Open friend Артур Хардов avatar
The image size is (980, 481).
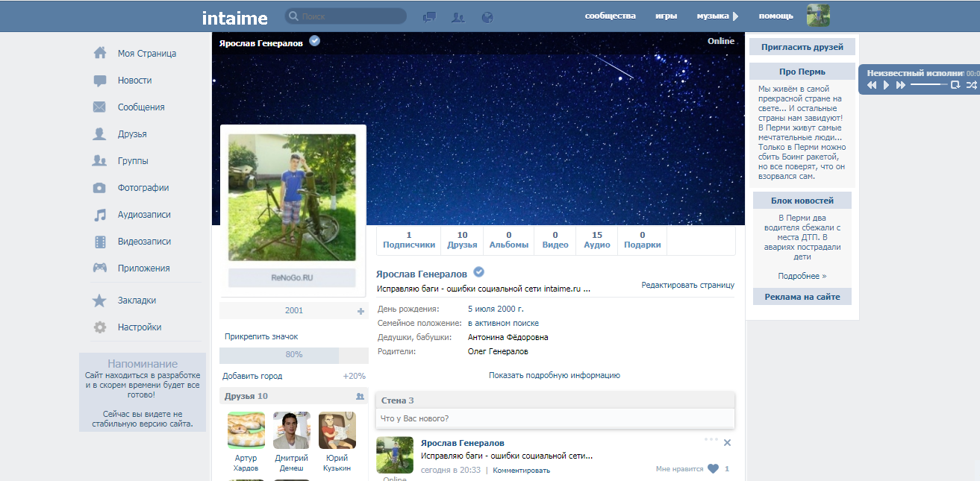click(x=246, y=430)
